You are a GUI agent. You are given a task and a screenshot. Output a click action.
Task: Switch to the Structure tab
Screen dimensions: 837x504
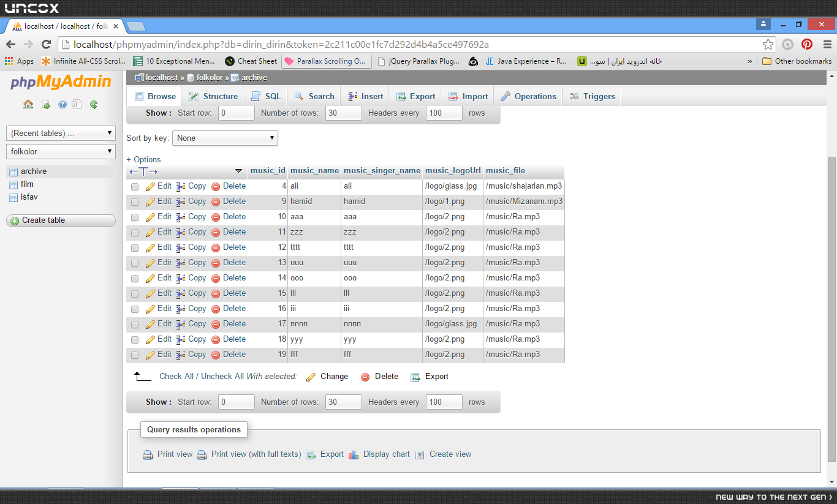coord(213,96)
